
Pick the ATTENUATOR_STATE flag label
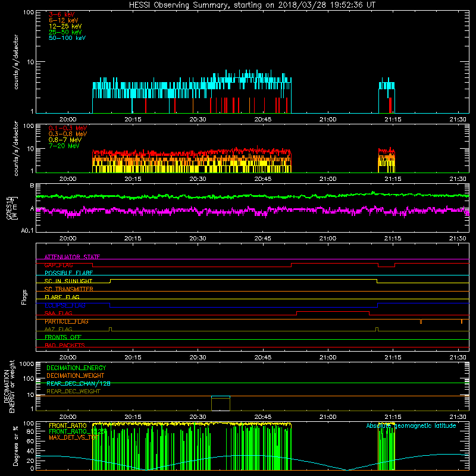pos(72,257)
